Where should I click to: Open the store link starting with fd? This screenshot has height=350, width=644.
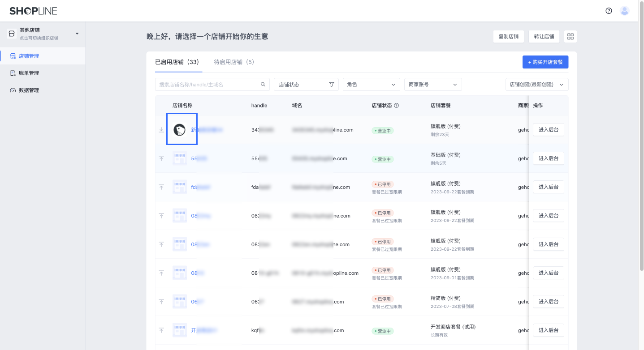(201, 187)
